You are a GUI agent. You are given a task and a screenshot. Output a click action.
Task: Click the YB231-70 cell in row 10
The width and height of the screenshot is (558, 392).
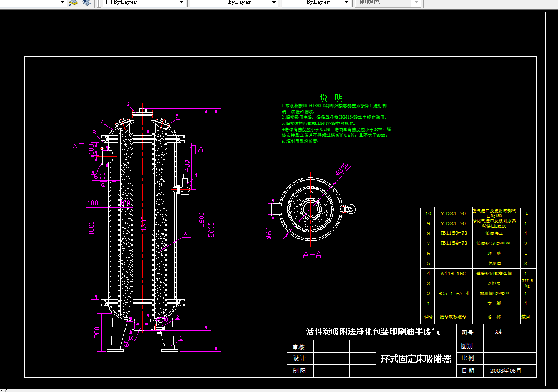[453, 213]
